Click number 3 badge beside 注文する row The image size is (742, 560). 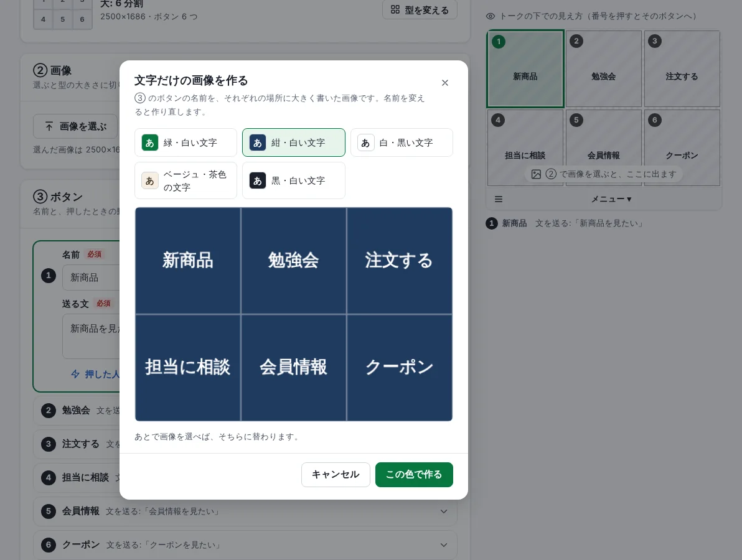pyautogui.click(x=49, y=444)
